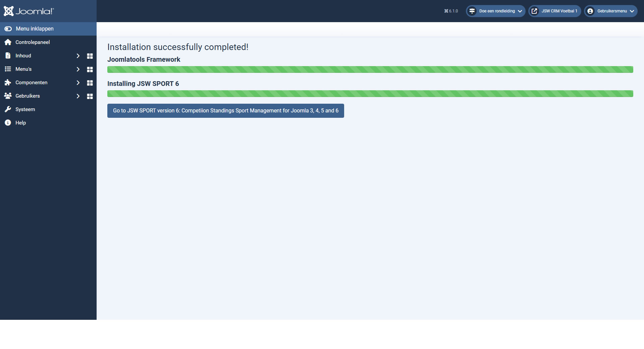The height and width of the screenshot is (349, 644).
Task: Click the Inhoud document icon
Action: [8, 56]
